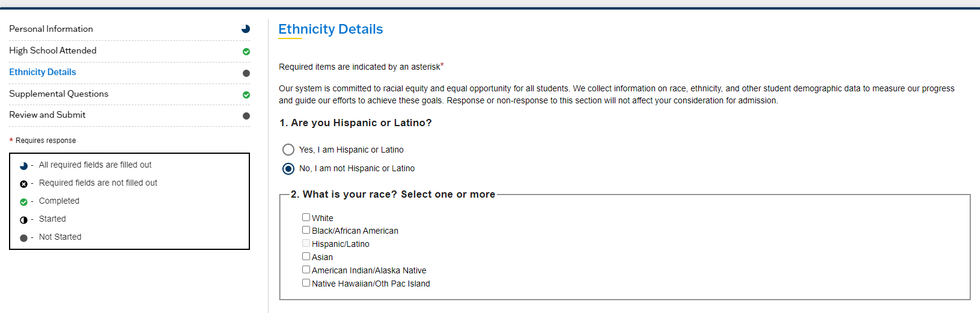Screen dimensions: 980x313
Task: Click the legend icon for required fields not filled
Action: 23,184
